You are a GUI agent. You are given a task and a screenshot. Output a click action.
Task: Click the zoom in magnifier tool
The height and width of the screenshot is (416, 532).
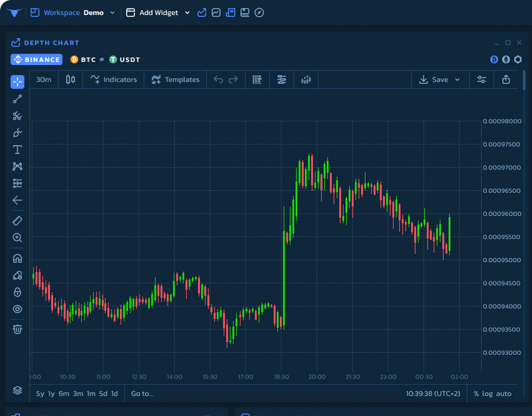(18, 238)
